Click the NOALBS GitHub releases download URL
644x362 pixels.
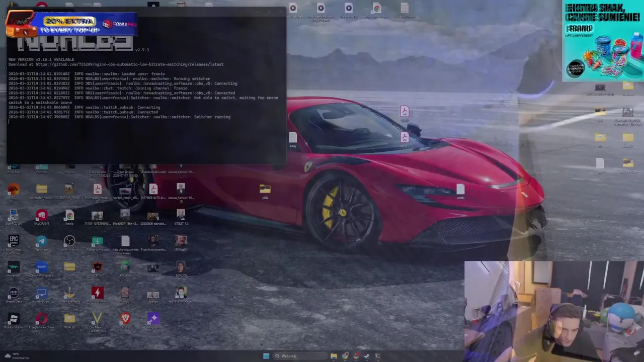click(129, 64)
